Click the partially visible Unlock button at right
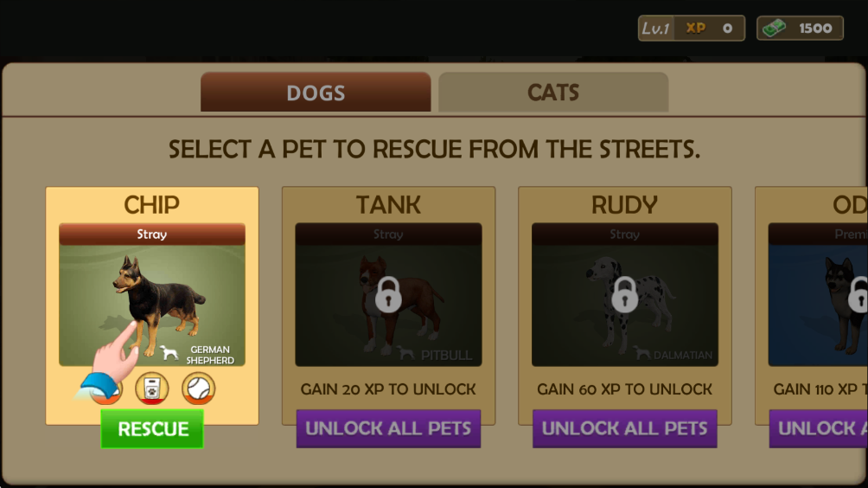 click(818, 428)
